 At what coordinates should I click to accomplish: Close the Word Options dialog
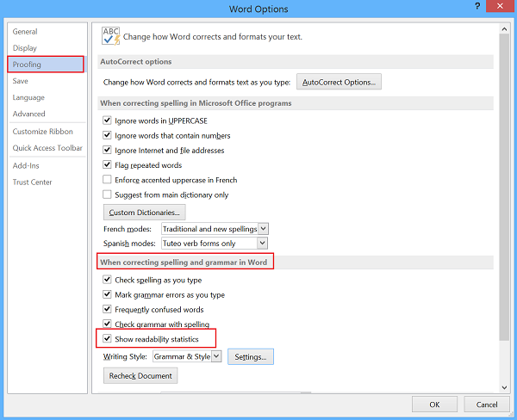[x=500, y=6]
